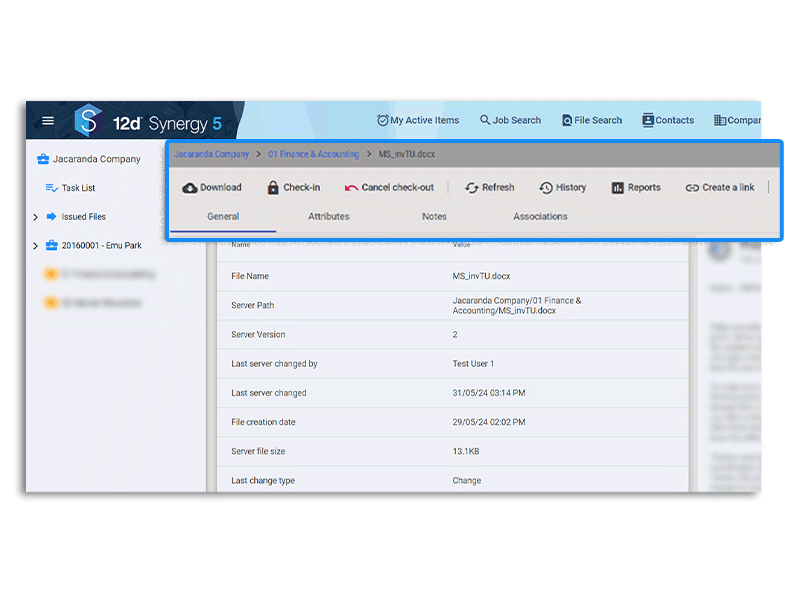This screenshot has height=600, width=800.
Task: View file History
Action: pos(563,188)
